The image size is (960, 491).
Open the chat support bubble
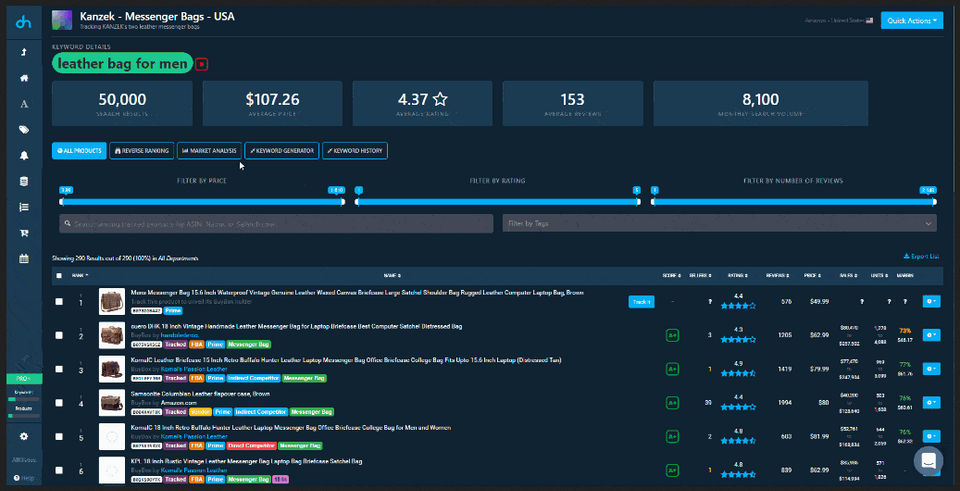coord(928,460)
